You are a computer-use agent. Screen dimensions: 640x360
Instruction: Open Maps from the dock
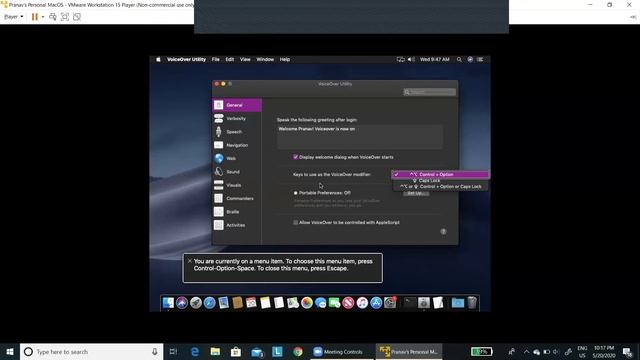(x=293, y=303)
